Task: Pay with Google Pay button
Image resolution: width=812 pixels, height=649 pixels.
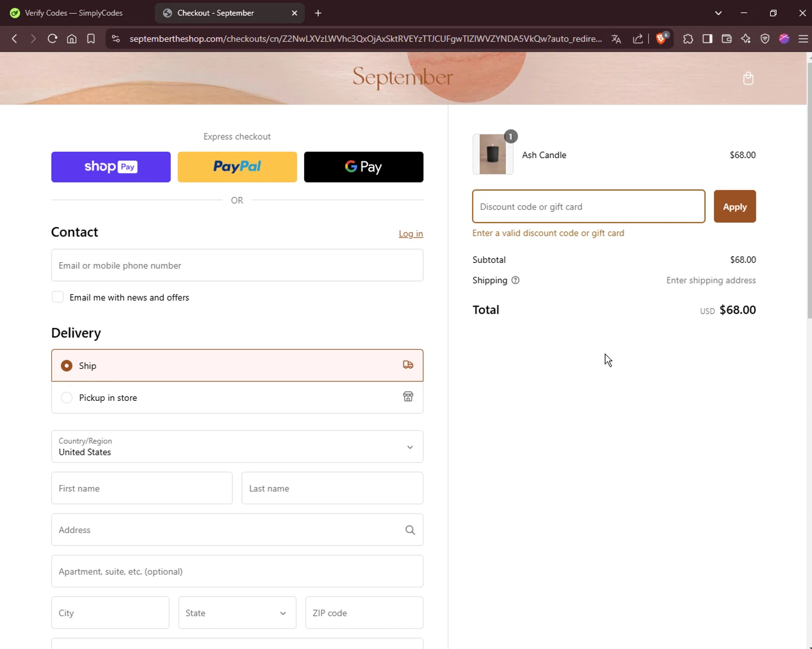Action: point(364,167)
